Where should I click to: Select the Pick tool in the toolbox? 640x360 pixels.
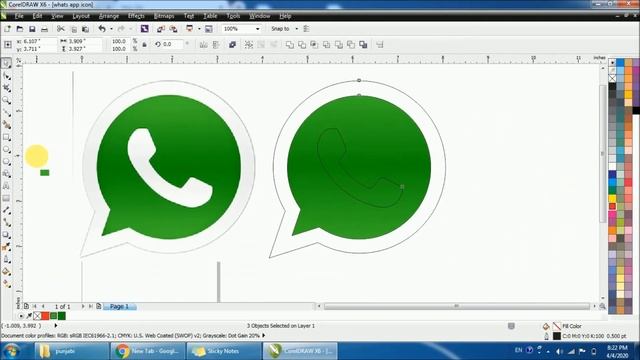click(x=7, y=64)
